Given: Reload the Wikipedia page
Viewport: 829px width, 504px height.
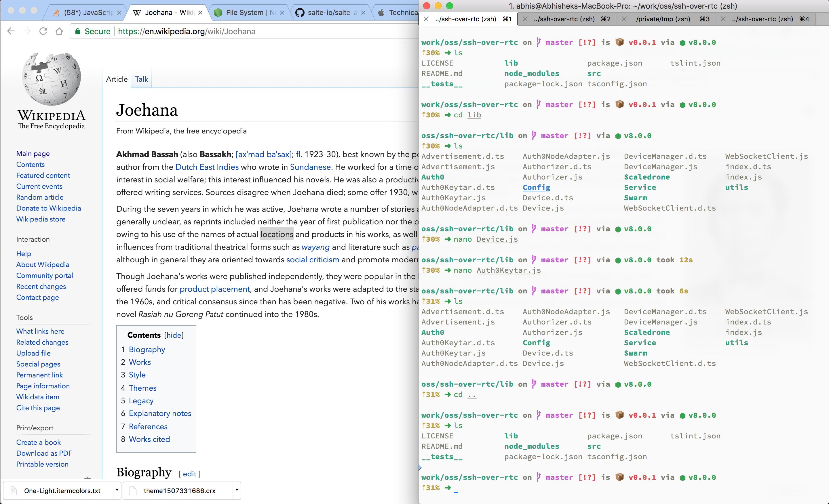Looking at the screenshot, I should click(43, 31).
